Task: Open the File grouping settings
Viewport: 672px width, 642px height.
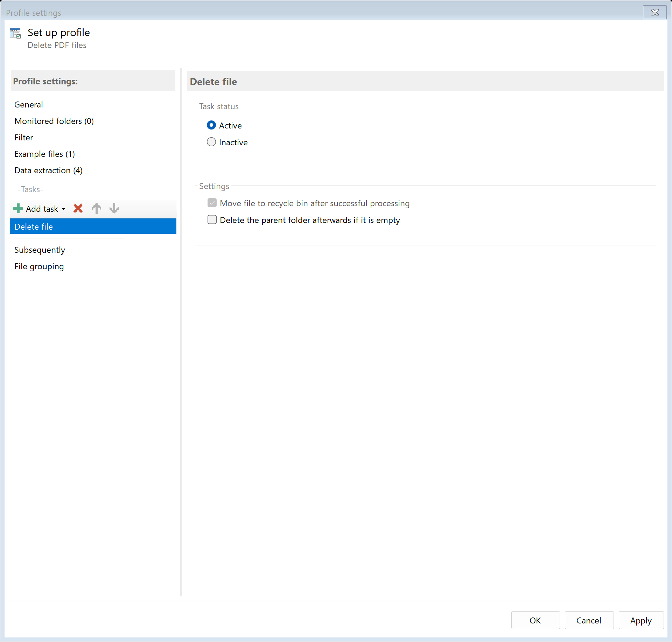Action: (x=39, y=266)
